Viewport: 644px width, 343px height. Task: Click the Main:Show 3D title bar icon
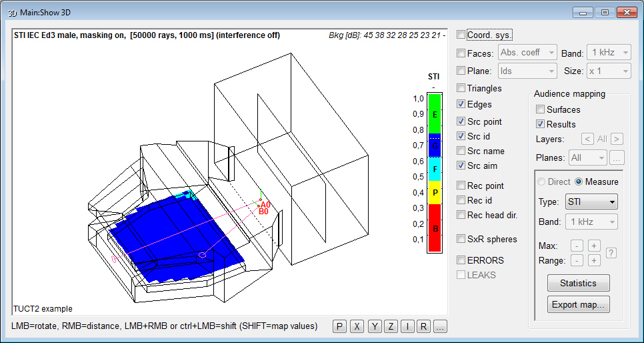pos(12,13)
